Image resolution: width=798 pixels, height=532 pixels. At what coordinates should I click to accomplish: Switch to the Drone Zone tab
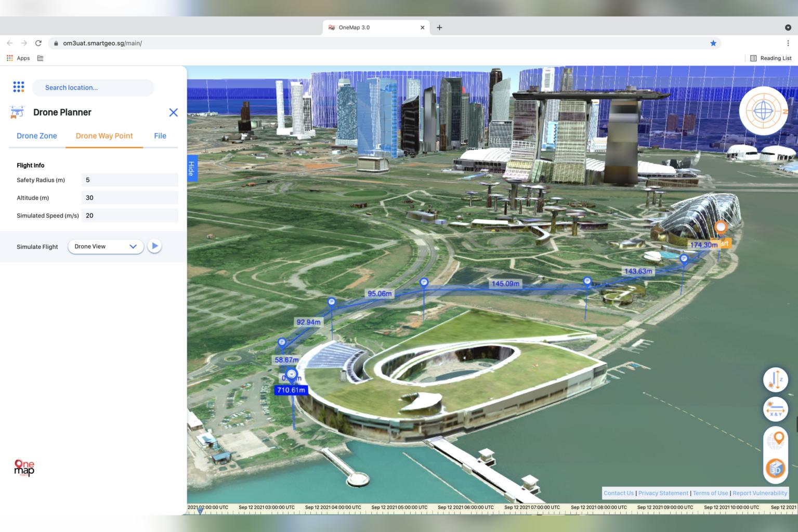[x=37, y=136]
